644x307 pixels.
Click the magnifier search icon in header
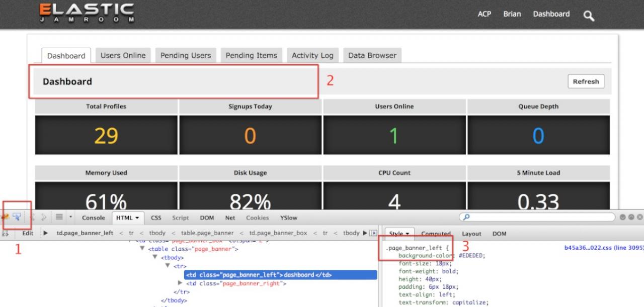coord(589,16)
